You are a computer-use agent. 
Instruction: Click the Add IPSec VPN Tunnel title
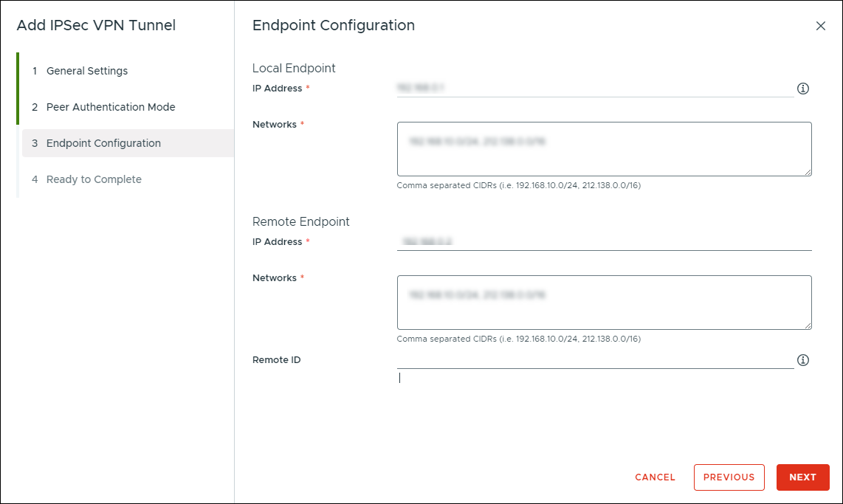coord(96,24)
